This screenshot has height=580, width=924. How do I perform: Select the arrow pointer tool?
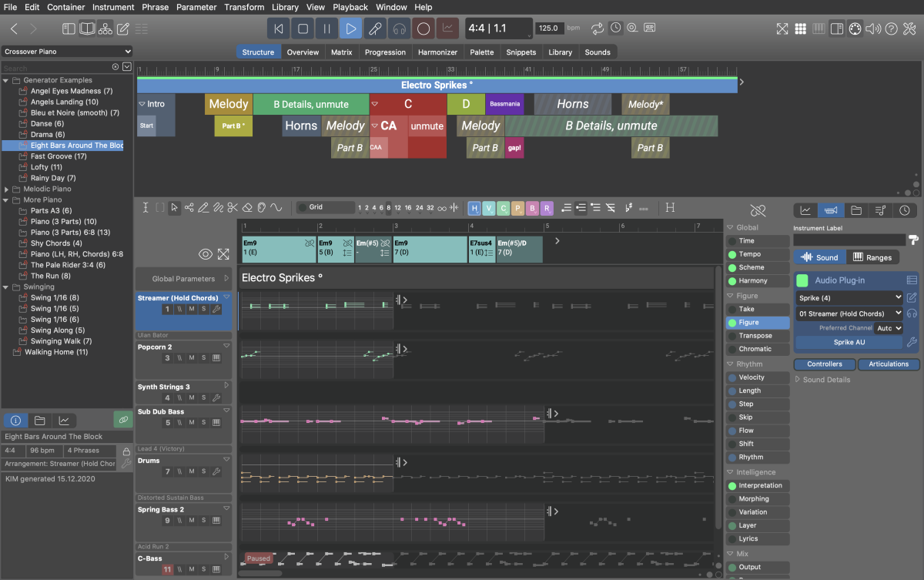175,207
